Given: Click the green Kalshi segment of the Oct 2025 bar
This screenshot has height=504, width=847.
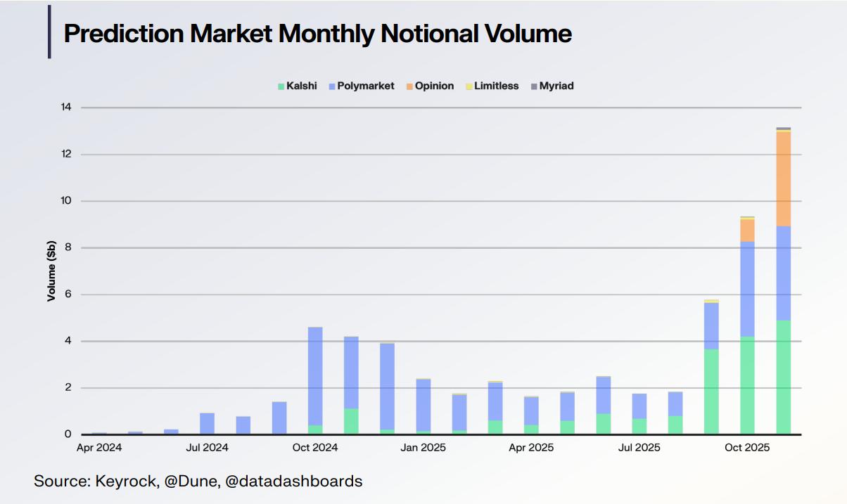Looking at the screenshot, I should click(x=747, y=385).
